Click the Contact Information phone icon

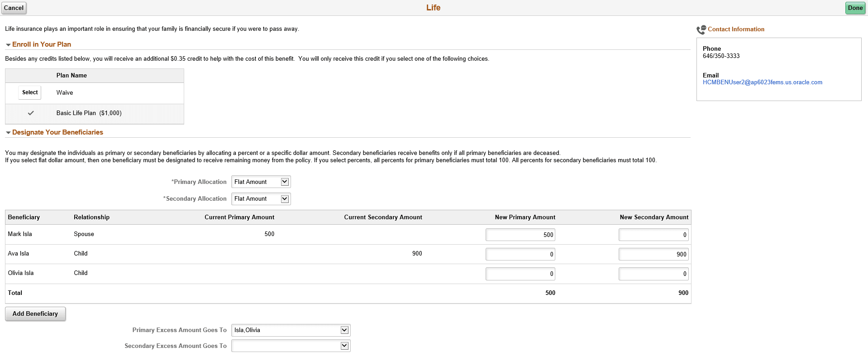coord(701,30)
